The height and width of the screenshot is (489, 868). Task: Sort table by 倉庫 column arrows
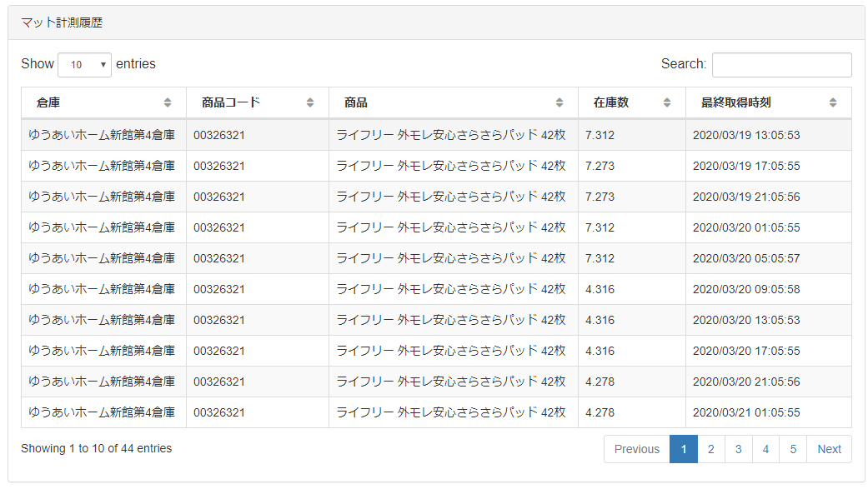[167, 102]
